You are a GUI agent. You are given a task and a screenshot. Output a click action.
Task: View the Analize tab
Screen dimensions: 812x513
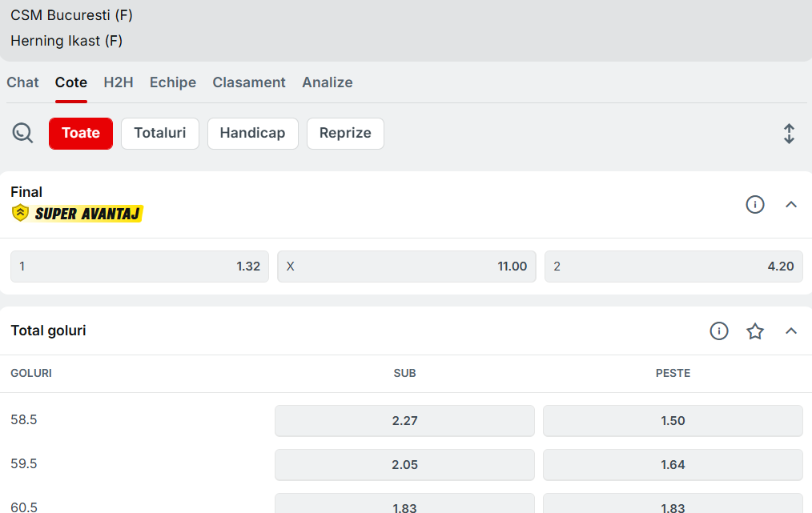pos(328,82)
